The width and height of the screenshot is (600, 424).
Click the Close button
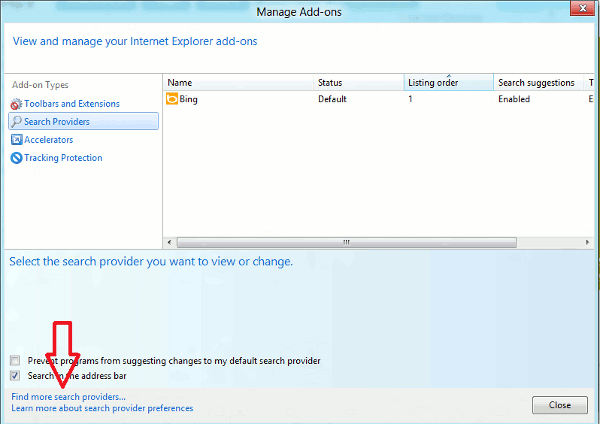tap(559, 405)
